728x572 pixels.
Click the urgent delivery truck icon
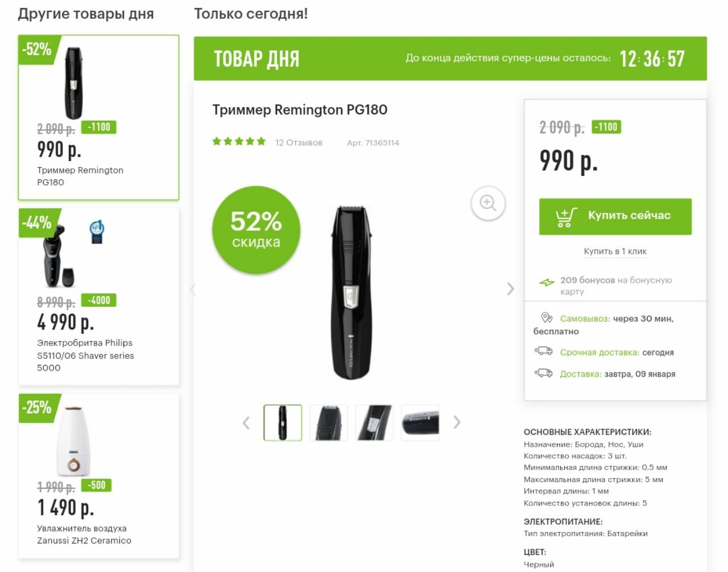(x=544, y=351)
